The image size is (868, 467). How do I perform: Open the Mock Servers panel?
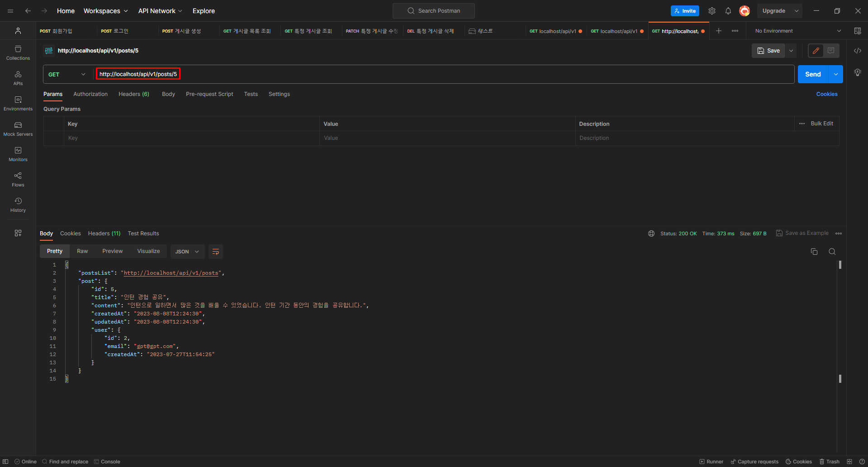click(x=18, y=129)
